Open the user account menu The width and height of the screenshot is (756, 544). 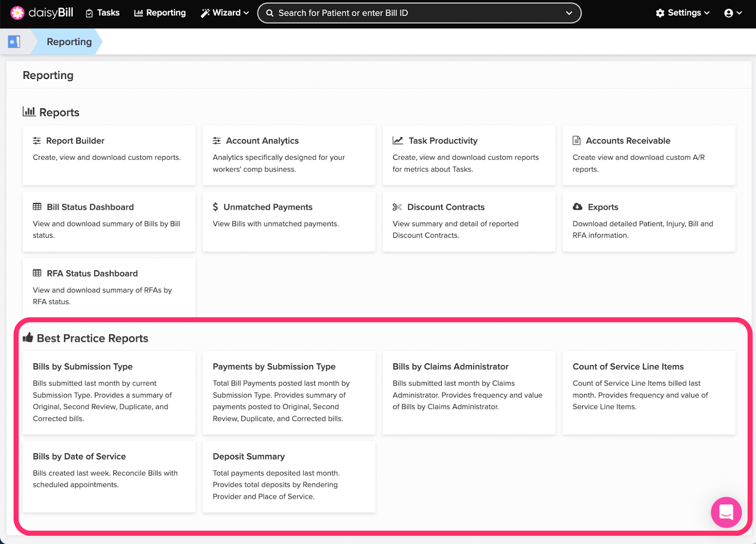click(733, 13)
